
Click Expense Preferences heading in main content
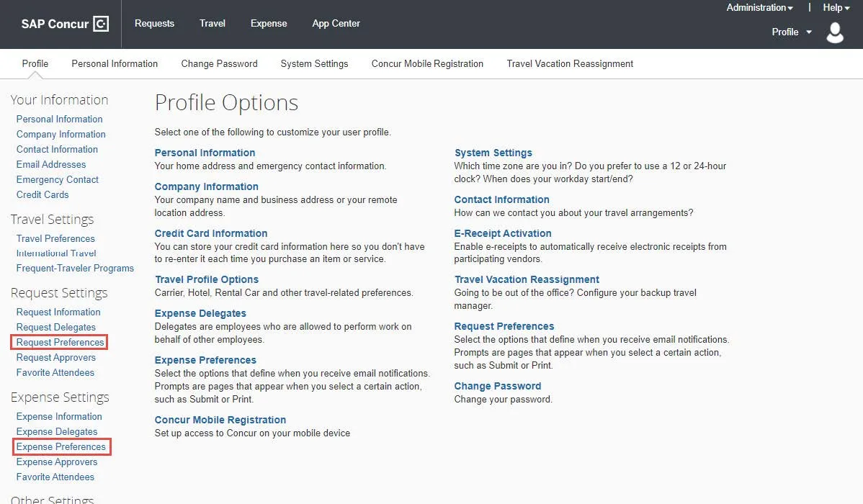tap(205, 361)
